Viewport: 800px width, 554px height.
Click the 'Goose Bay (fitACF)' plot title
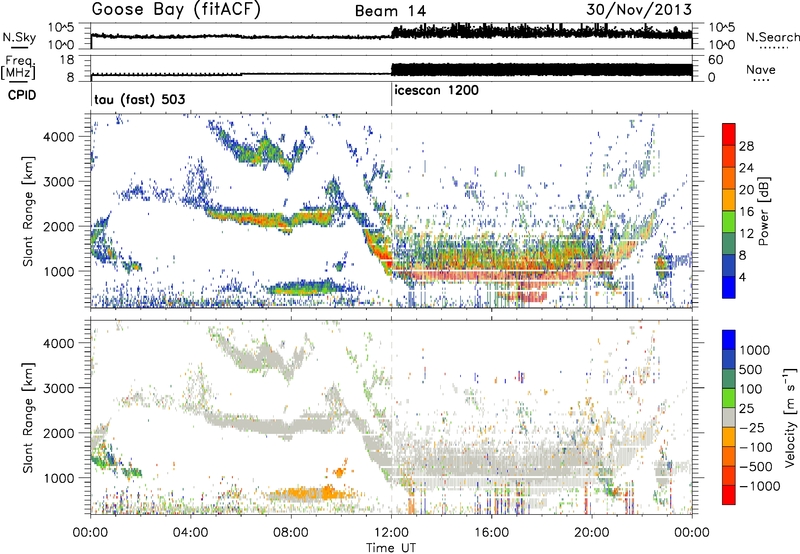[176, 10]
